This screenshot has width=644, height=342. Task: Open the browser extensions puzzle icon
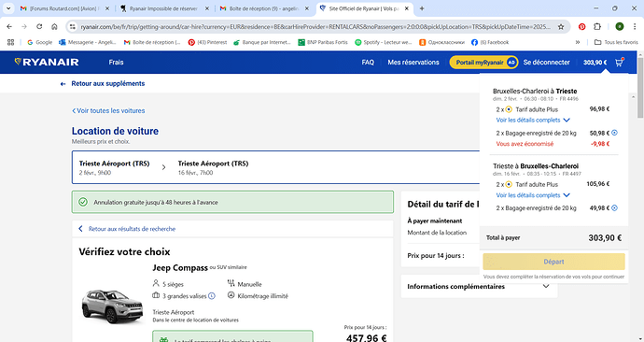pos(597,27)
